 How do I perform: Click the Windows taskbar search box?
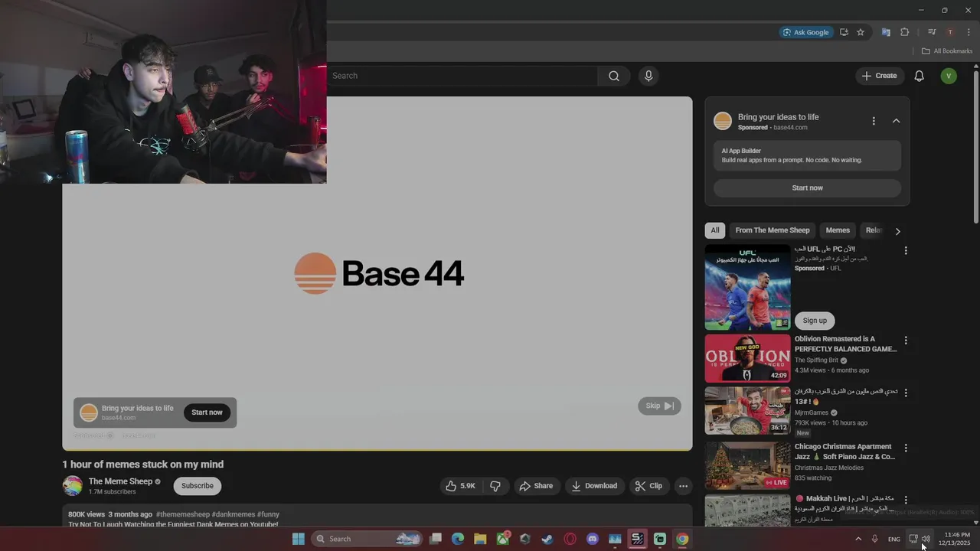tap(367, 539)
